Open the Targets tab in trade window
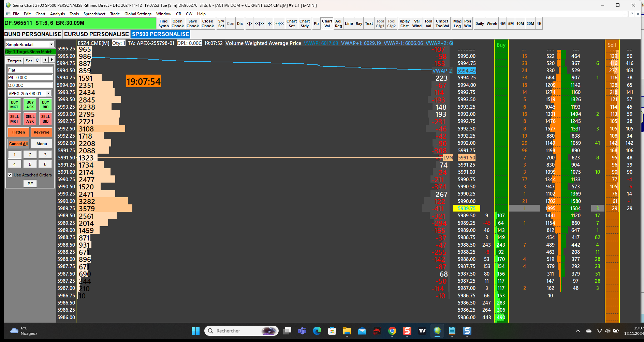 point(14,61)
